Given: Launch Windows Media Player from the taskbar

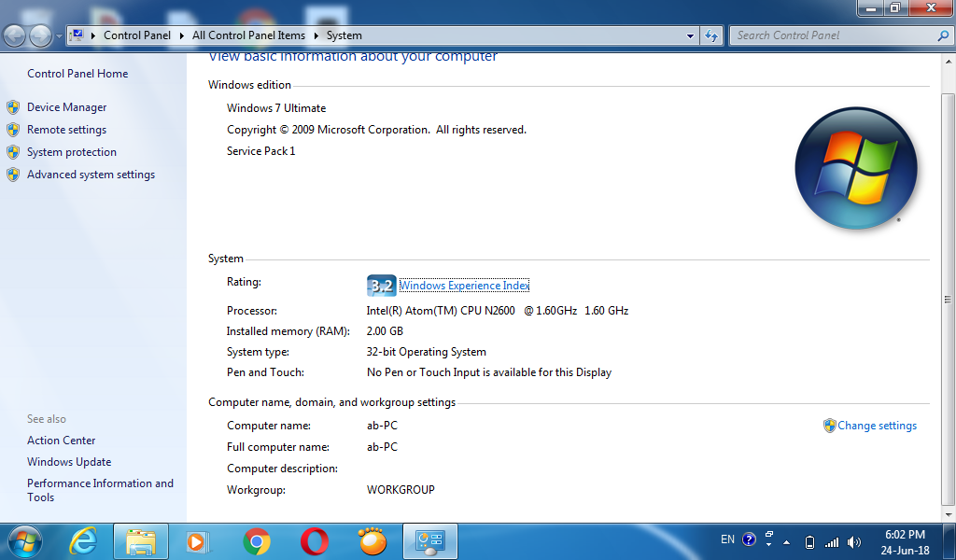Looking at the screenshot, I should click(198, 541).
